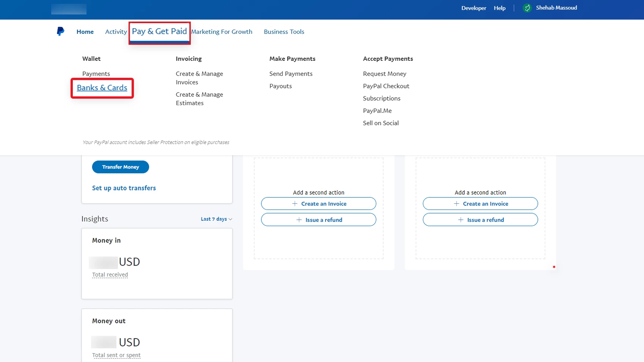Click Set up auto transfers link
This screenshot has height=362, width=644.
[124, 188]
